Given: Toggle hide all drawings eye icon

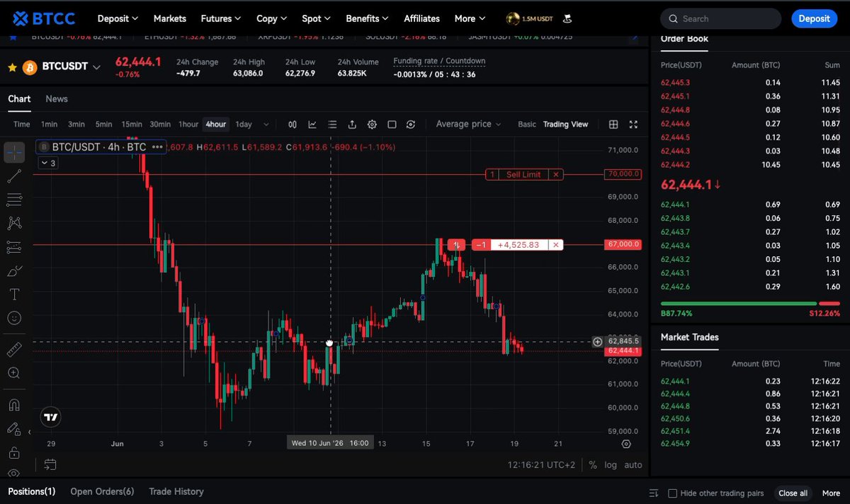Looking at the screenshot, I should (14, 473).
